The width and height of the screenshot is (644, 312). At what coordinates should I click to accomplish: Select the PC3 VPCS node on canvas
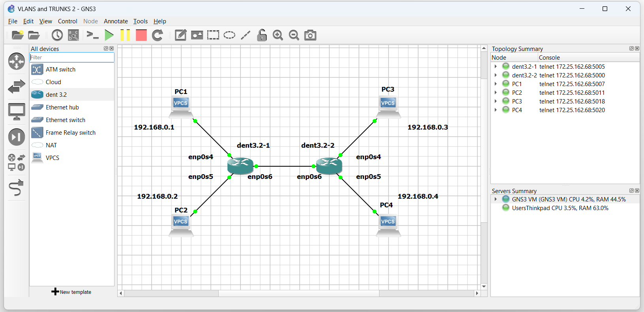click(x=388, y=108)
